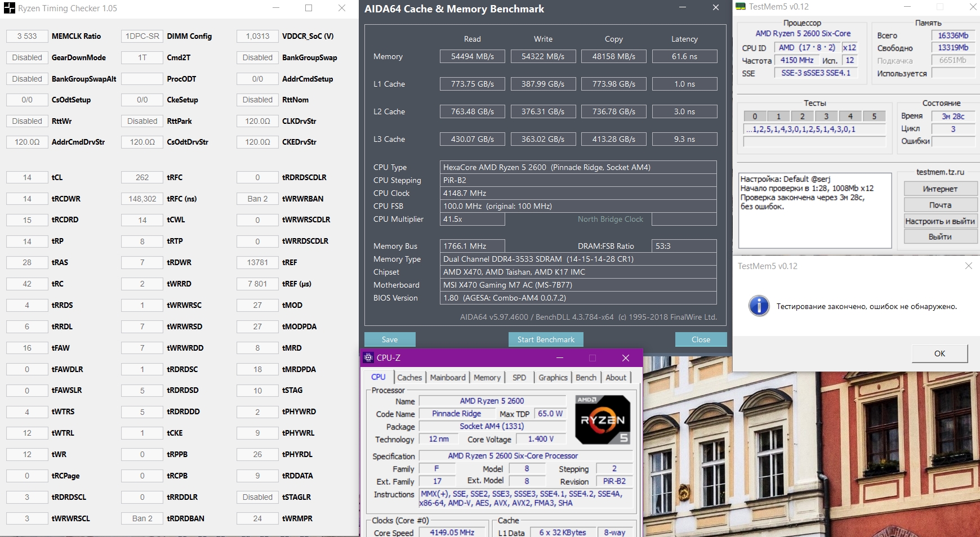Click Memory Latency result 61.6 ns
The image size is (980, 537).
click(x=684, y=56)
